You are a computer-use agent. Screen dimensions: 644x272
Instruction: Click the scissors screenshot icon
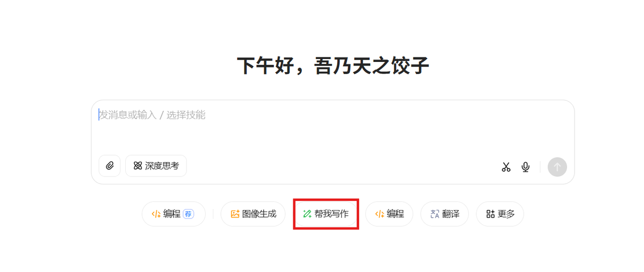click(x=506, y=167)
